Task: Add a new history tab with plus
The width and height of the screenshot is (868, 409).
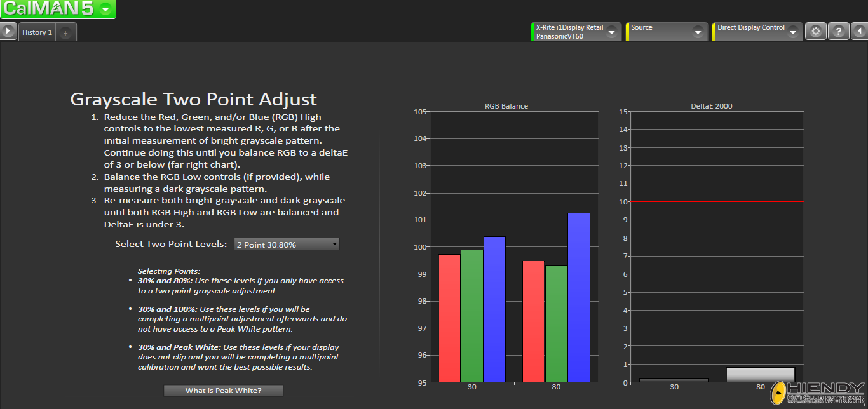Action: pyautogui.click(x=65, y=33)
